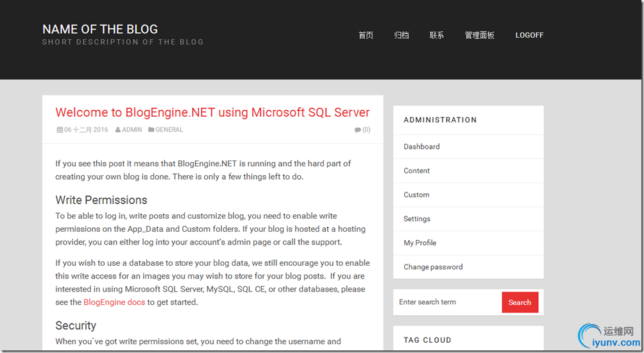This screenshot has width=644, height=353.
Task: Click the folder icon beside GENERAL
Action: tap(151, 130)
